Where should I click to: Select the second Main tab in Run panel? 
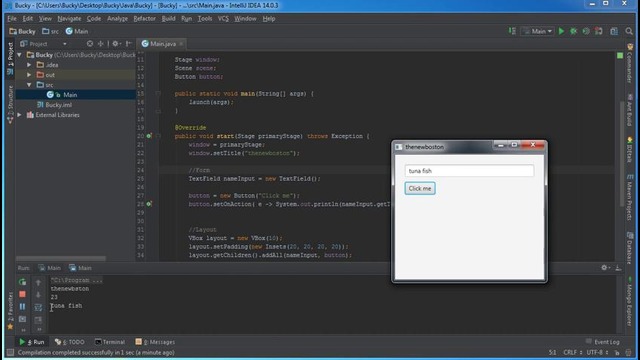click(x=80, y=268)
